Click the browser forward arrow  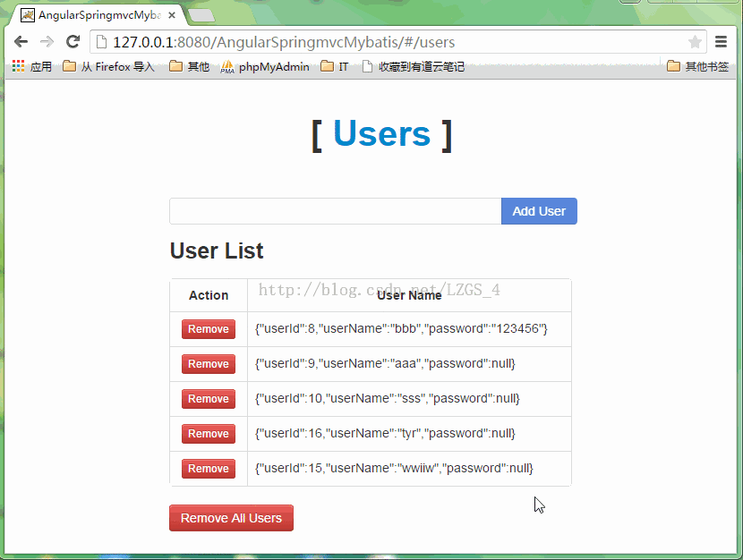47,42
